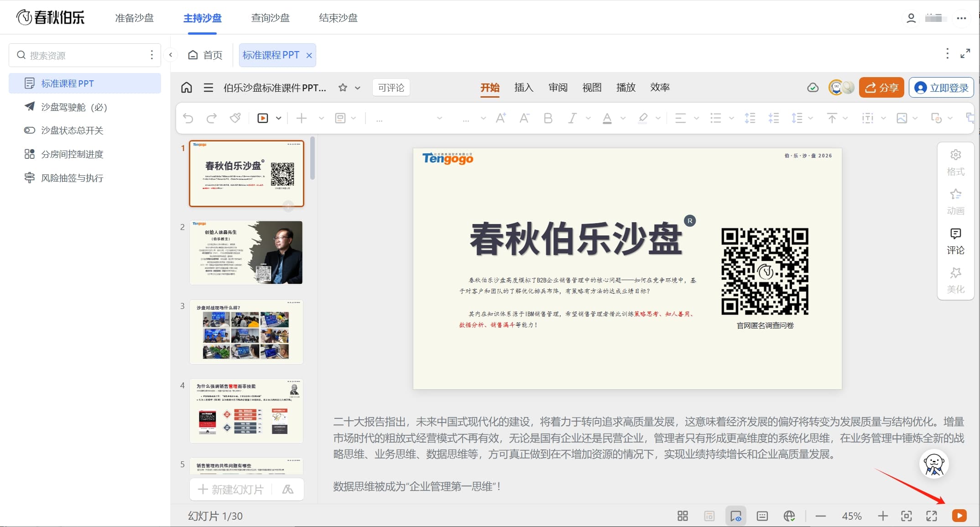Zoom out with the minus button

tap(820, 516)
